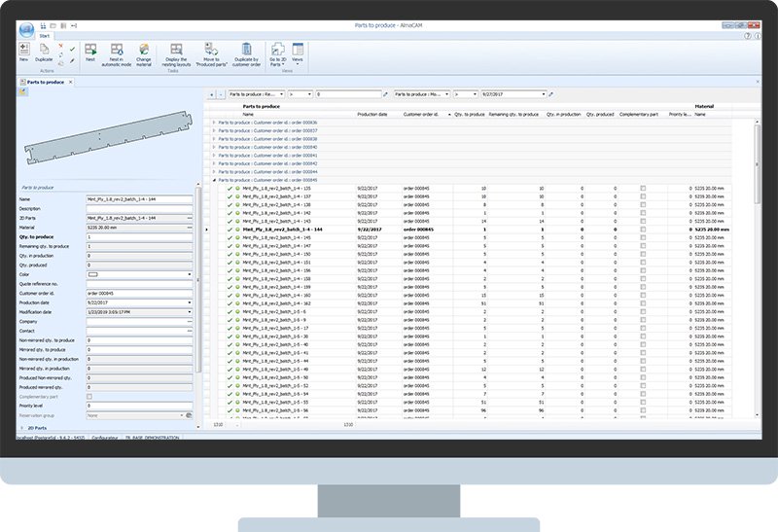Start Nest in automatic mode
The width and height of the screenshot is (778, 532).
coord(116,52)
